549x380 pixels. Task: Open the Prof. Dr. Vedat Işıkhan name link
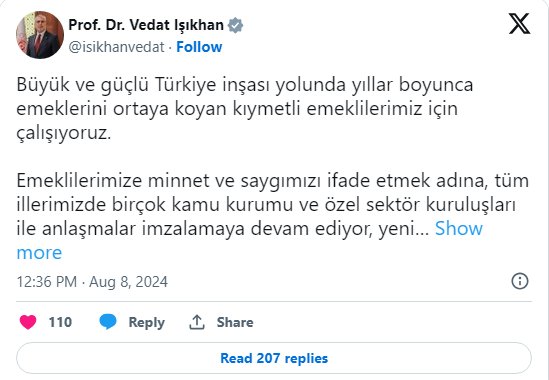(x=146, y=25)
